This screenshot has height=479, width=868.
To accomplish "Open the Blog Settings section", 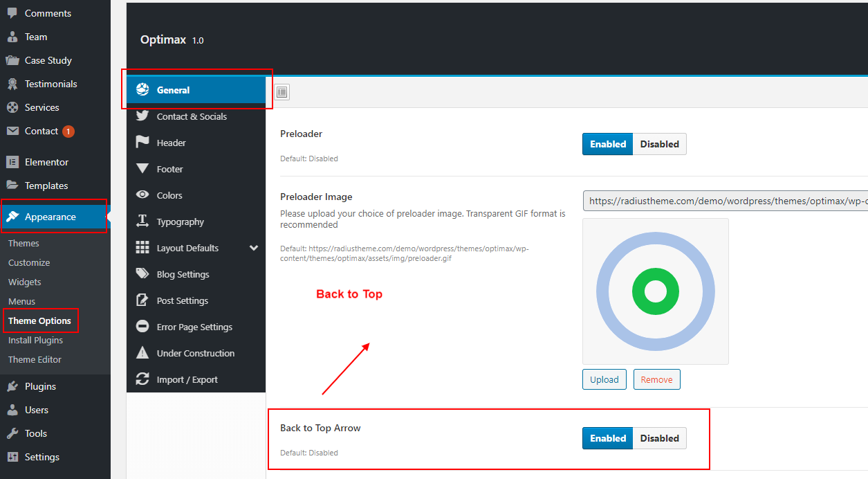I will (196, 274).
